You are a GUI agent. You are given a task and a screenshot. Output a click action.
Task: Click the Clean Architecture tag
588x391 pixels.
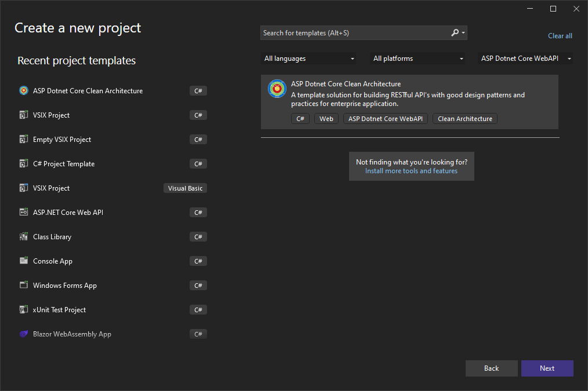(464, 118)
